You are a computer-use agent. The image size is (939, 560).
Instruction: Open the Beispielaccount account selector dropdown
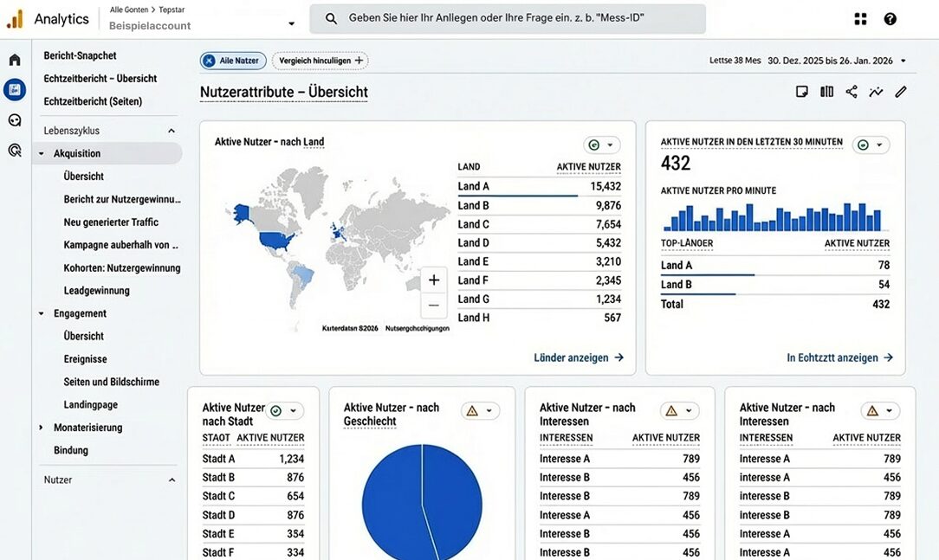point(291,24)
